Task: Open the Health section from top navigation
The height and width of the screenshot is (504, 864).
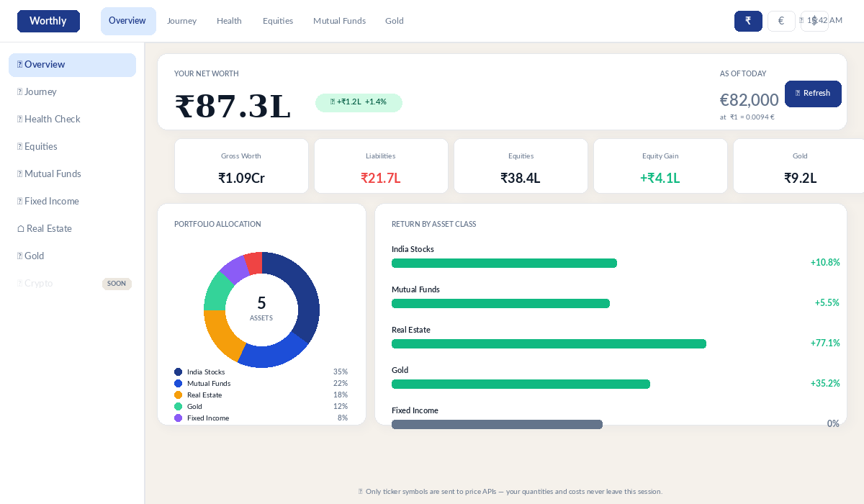Action: point(229,21)
